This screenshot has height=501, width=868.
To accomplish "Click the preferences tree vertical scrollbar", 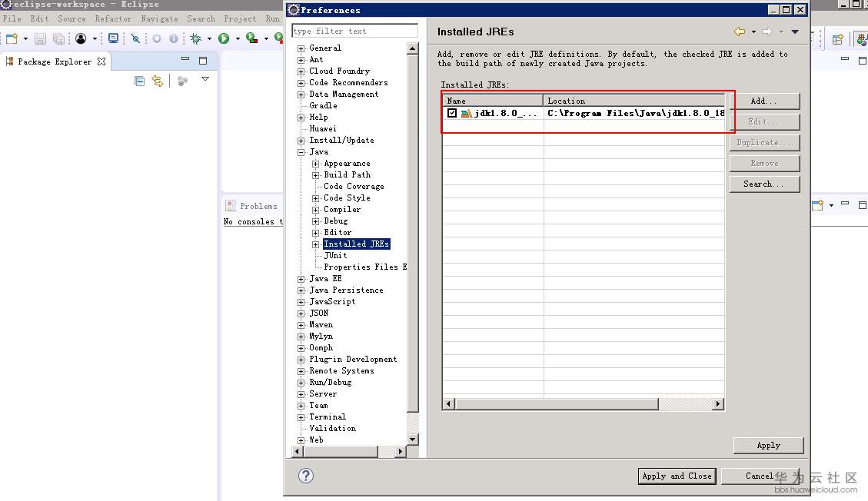I will click(412, 232).
